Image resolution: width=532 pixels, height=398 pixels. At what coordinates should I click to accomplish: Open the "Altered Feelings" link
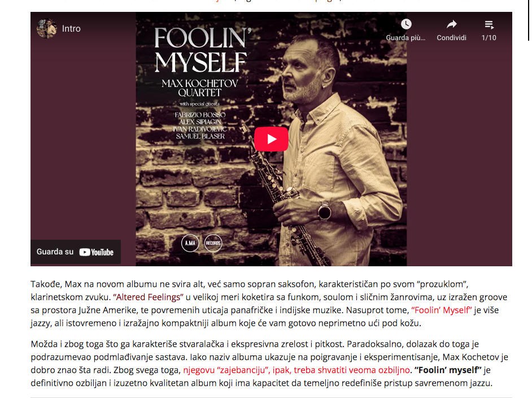pos(149,297)
